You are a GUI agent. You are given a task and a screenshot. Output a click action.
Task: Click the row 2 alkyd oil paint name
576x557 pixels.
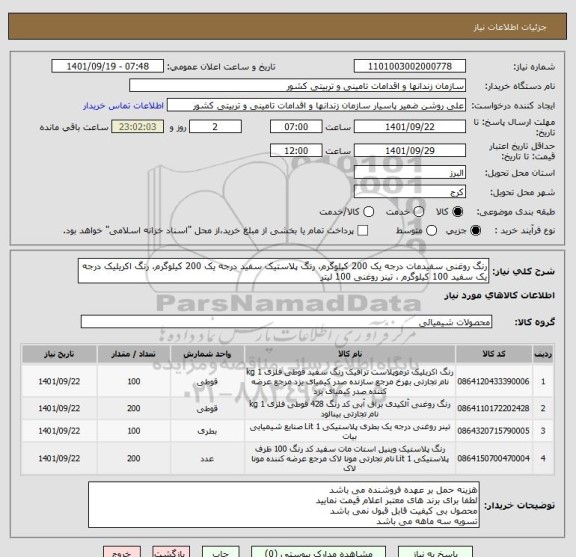pyautogui.click(x=350, y=409)
